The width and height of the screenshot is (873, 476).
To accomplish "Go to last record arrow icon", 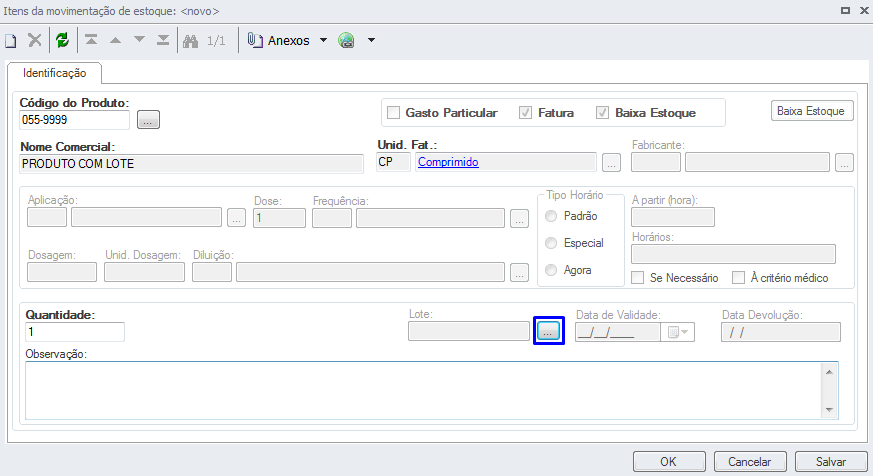I will (163, 40).
